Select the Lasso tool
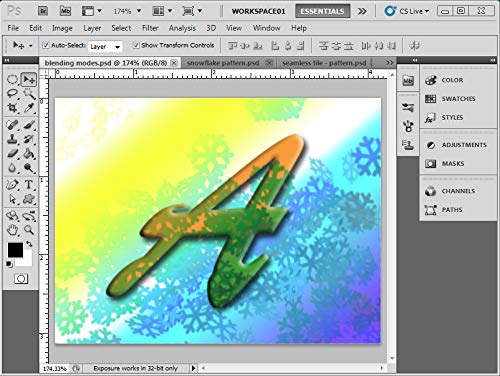500x376 pixels. tap(13, 94)
